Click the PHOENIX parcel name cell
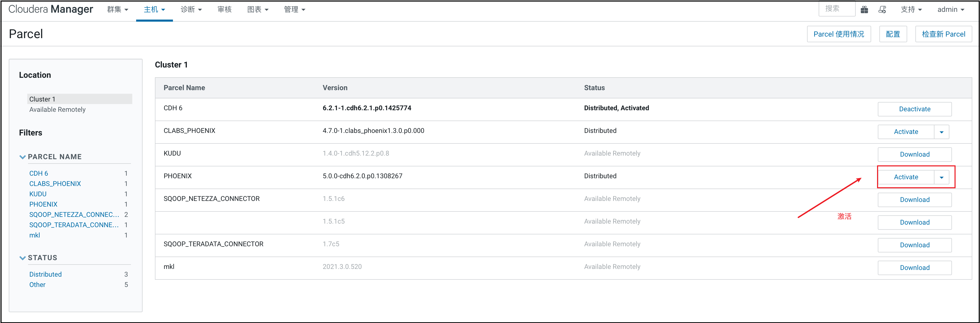Viewport: 980px width, 323px height. (x=178, y=176)
